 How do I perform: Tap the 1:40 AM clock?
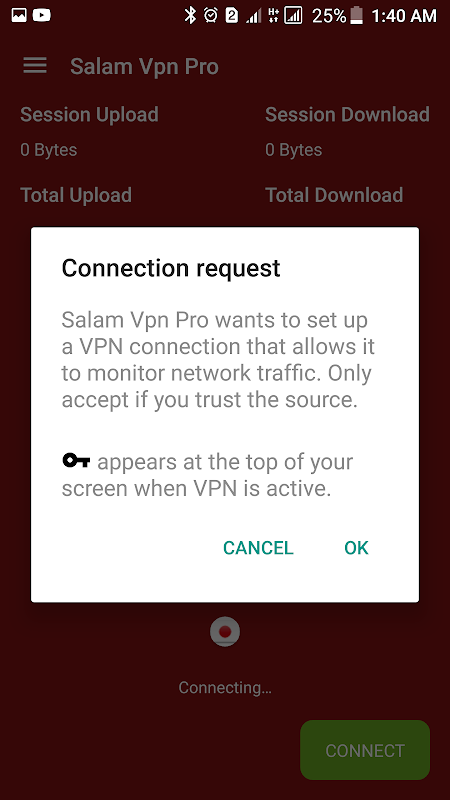[404, 16]
